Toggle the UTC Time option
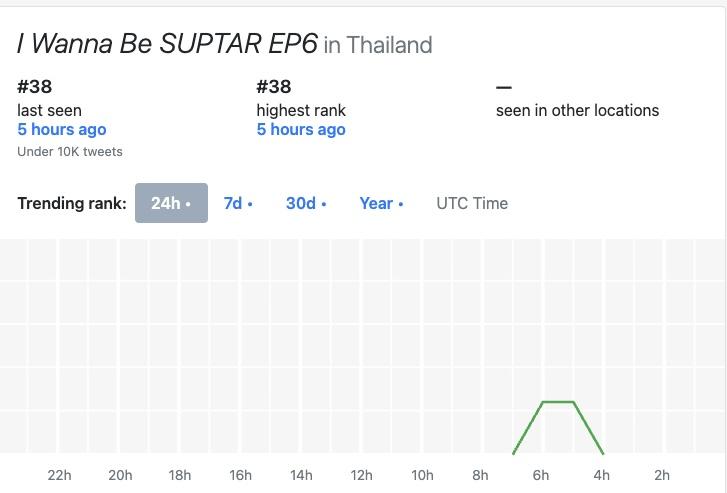This screenshot has width=727, height=493. pyautogui.click(x=472, y=203)
